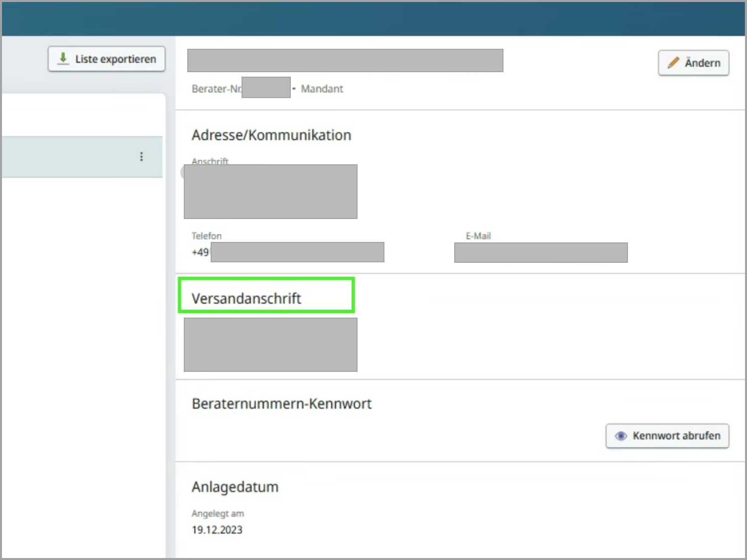The image size is (747, 560).
Task: Click the redacted E-Mail address value
Action: click(x=540, y=252)
